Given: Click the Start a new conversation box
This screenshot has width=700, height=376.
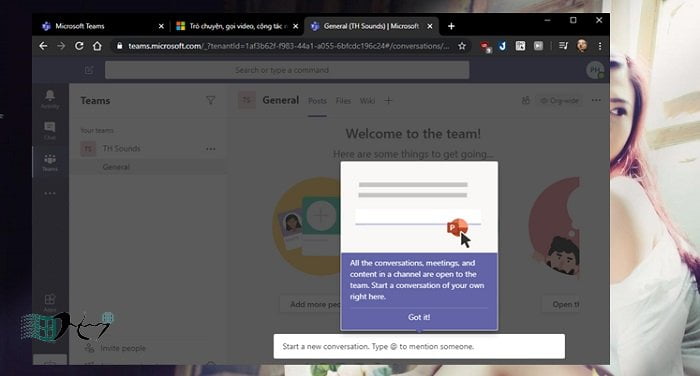Looking at the screenshot, I should pos(419,347).
